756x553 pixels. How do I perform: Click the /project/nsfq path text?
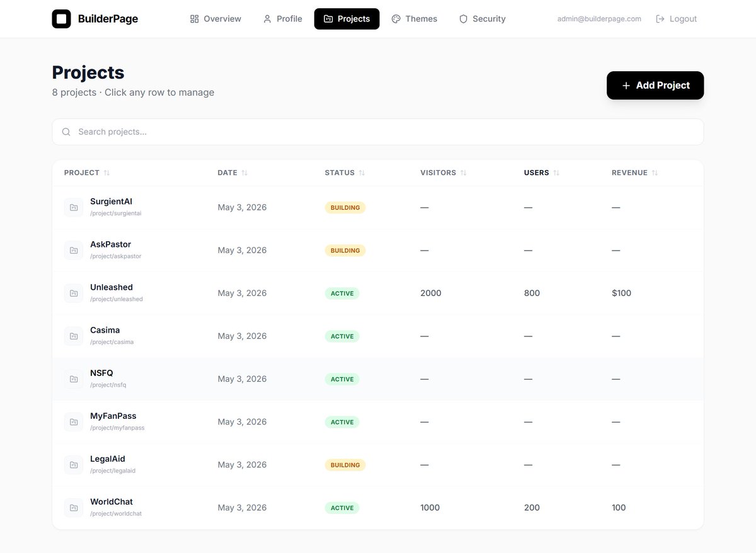(x=108, y=385)
